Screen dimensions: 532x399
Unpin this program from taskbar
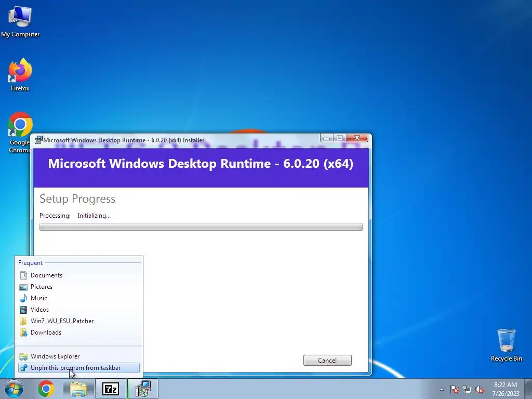(x=79, y=368)
